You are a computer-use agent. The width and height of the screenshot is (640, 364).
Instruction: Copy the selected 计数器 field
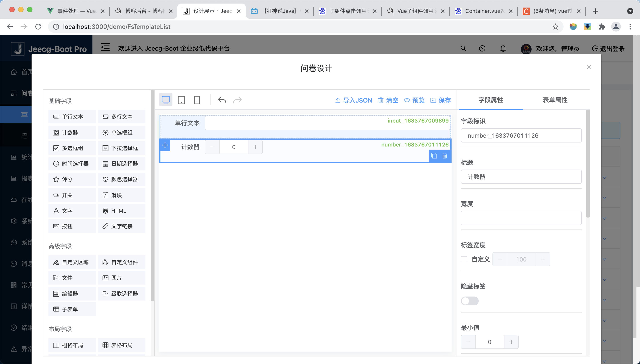pos(434,156)
